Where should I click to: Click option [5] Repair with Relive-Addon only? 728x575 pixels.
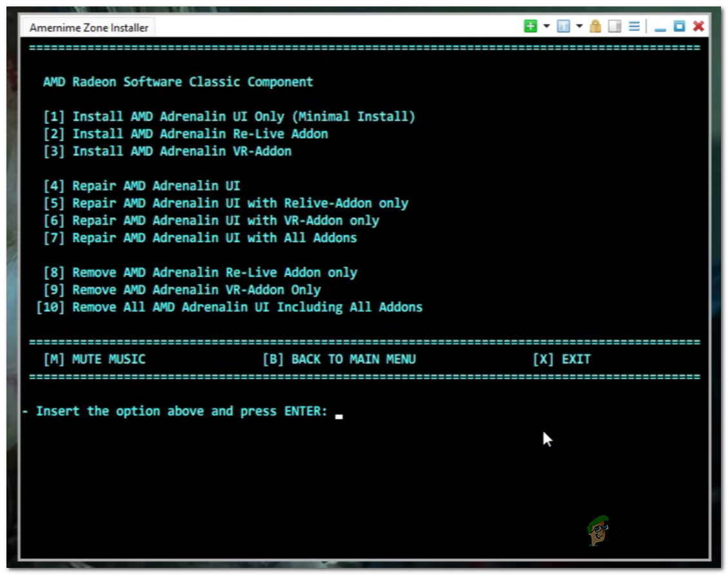[x=226, y=203]
